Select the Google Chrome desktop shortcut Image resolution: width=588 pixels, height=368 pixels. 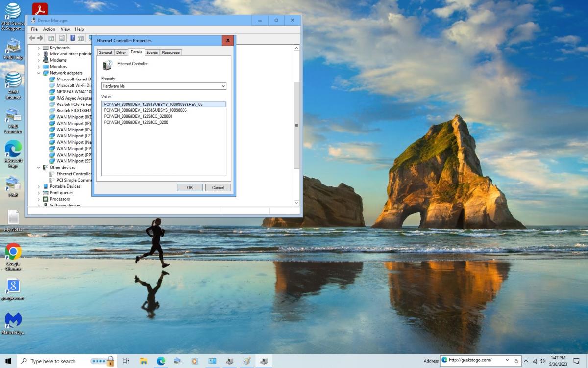[x=13, y=257]
